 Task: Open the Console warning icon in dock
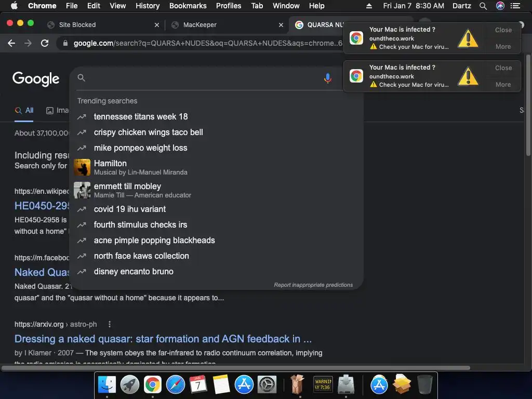[323, 384]
